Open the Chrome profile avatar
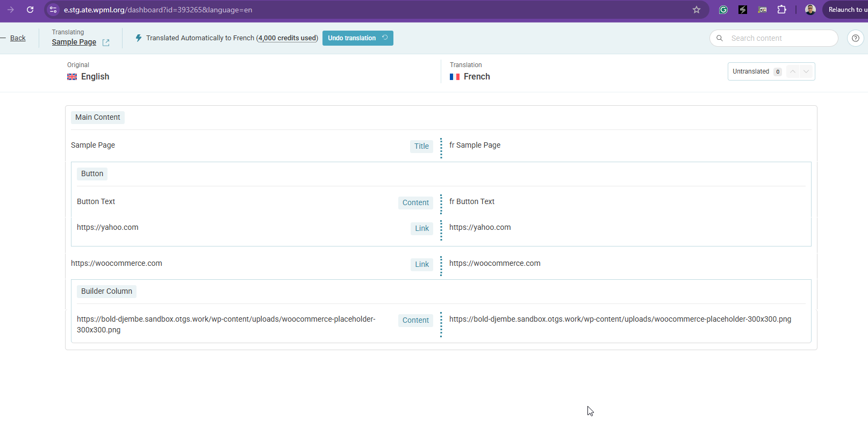Viewport: 868px width, 435px height. (810, 10)
